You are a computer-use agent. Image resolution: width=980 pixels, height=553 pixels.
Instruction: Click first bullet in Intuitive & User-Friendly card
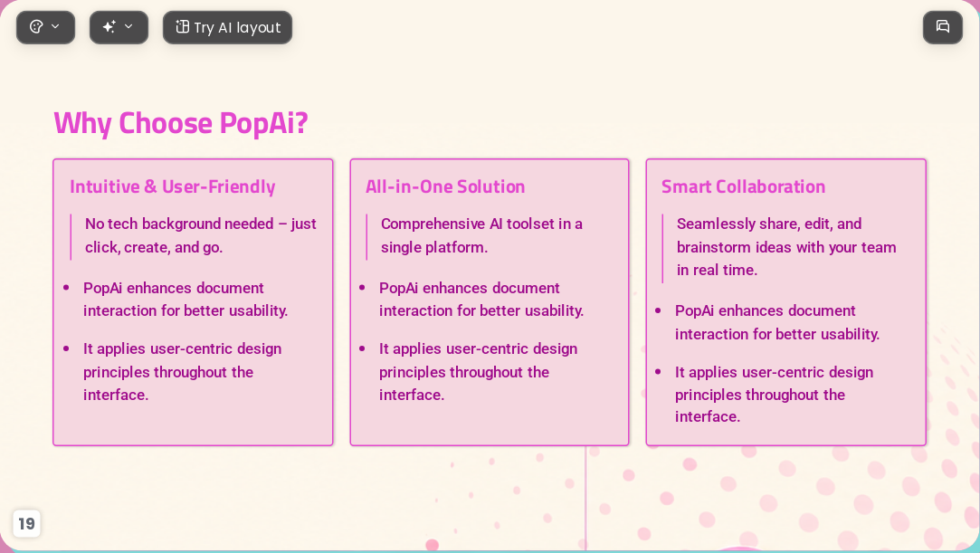[185, 300]
